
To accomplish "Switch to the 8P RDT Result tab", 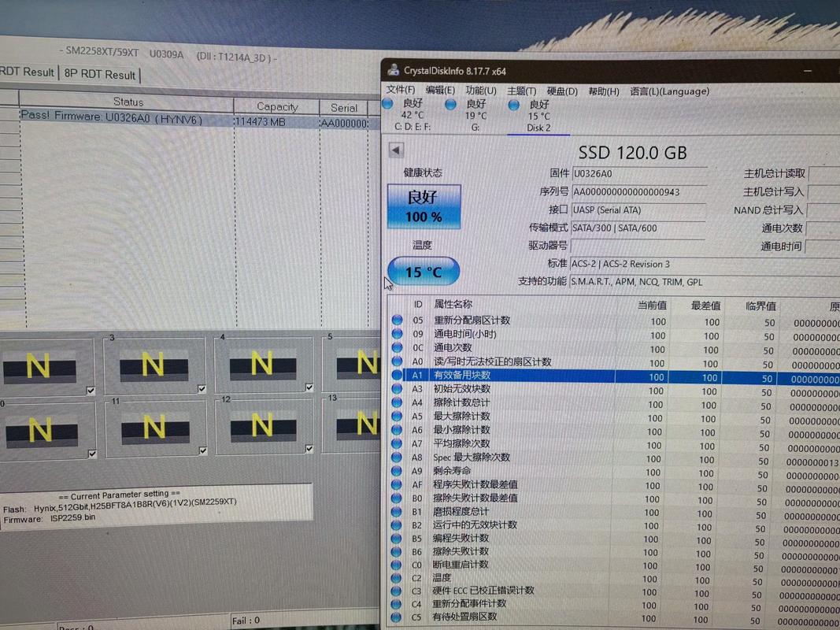I will tap(100, 72).
